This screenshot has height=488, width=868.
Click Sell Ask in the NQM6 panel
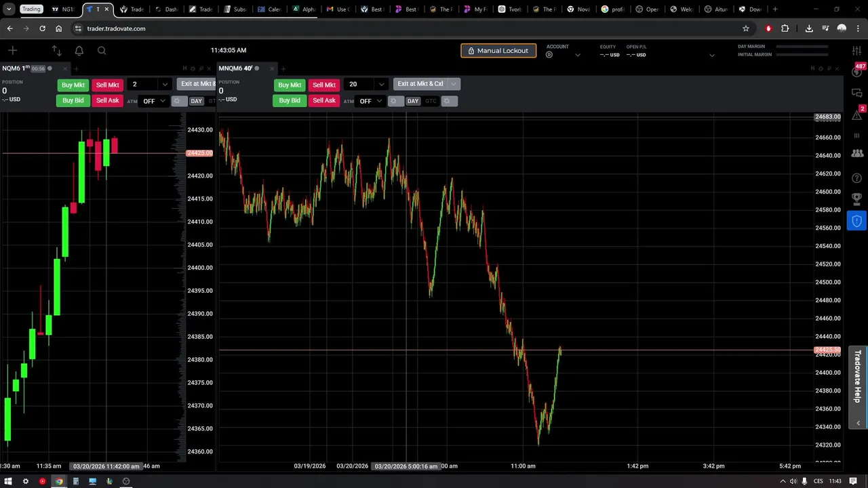[x=107, y=100]
